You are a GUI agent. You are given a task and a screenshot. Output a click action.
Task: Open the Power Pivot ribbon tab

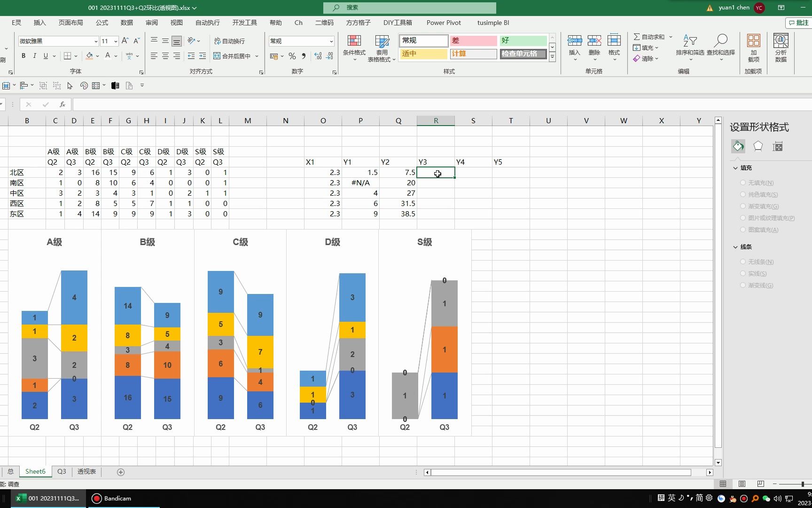point(443,23)
